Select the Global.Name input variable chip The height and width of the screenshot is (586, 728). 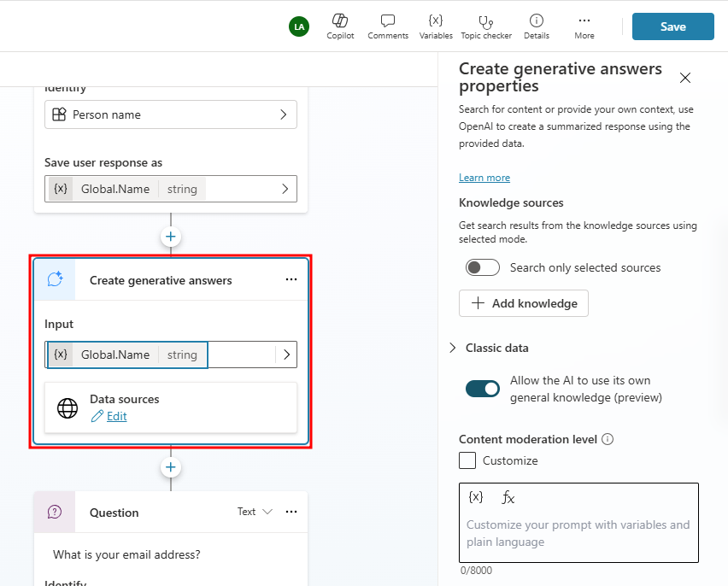pyautogui.click(x=127, y=355)
